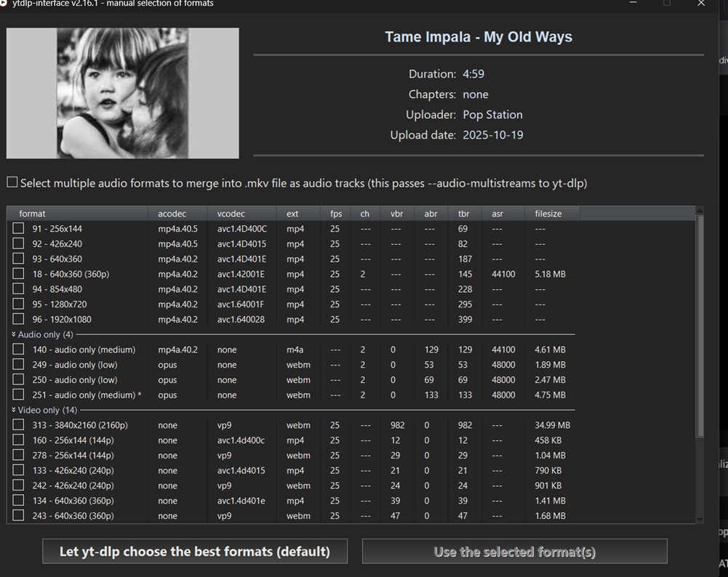Check format 91 - 256x144 row

18,228
